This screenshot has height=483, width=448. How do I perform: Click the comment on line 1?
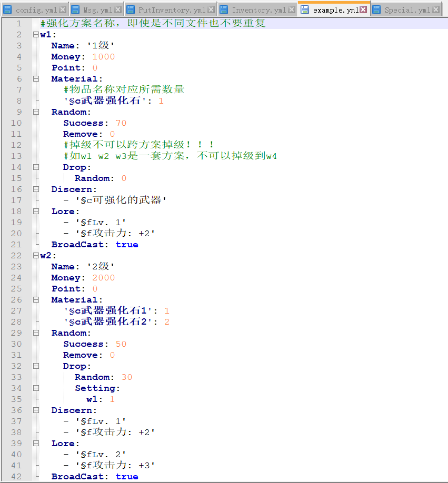(x=153, y=23)
